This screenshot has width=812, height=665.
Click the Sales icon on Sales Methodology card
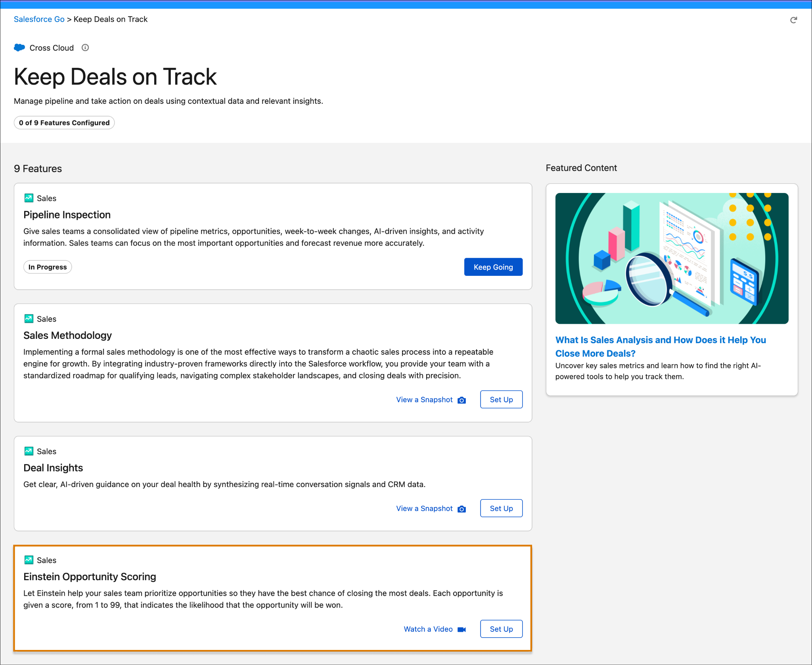point(29,319)
